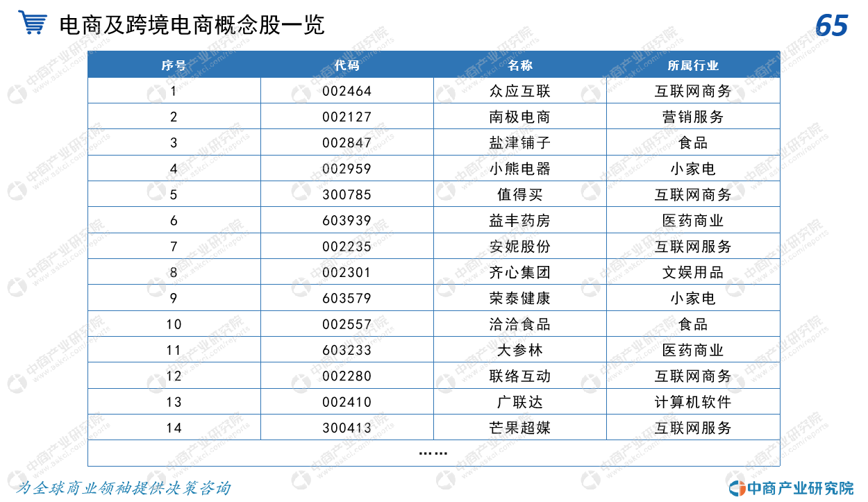Select stock code 002410

(x=347, y=402)
